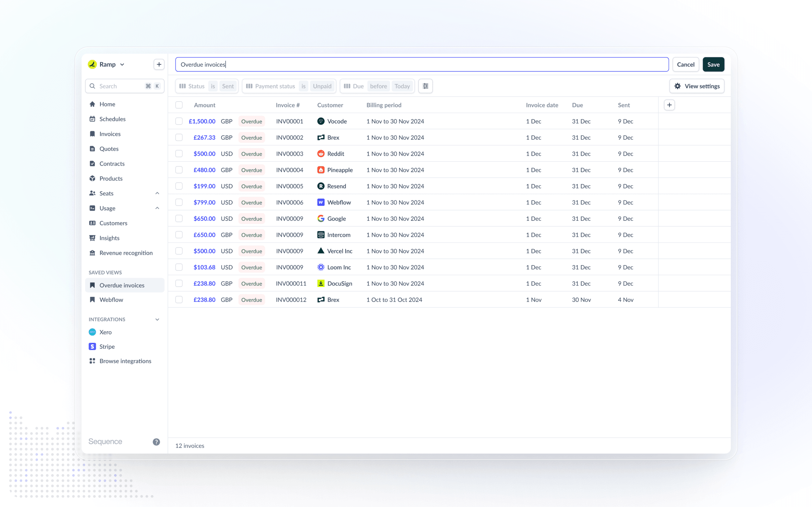The height and width of the screenshot is (507, 812).
Task: Toggle the select-all invoices checkbox
Action: click(179, 105)
